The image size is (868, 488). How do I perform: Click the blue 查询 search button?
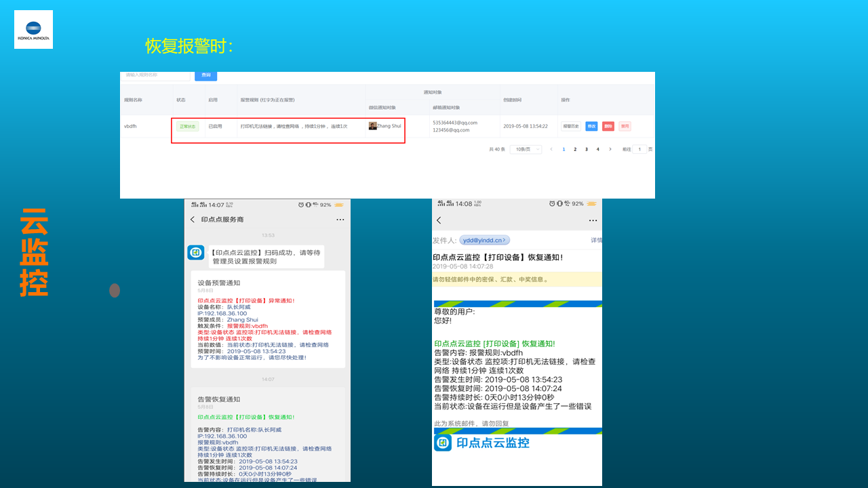(x=205, y=75)
